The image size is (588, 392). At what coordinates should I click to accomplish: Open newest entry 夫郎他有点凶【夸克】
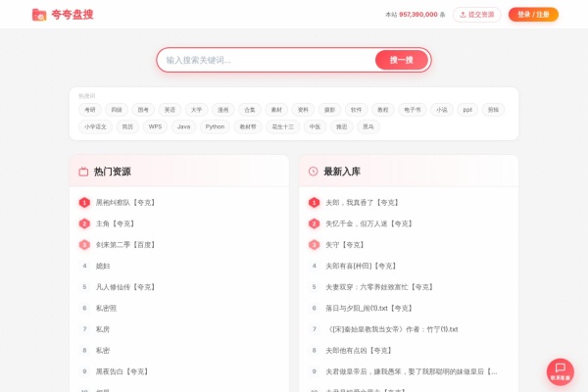pos(359,351)
